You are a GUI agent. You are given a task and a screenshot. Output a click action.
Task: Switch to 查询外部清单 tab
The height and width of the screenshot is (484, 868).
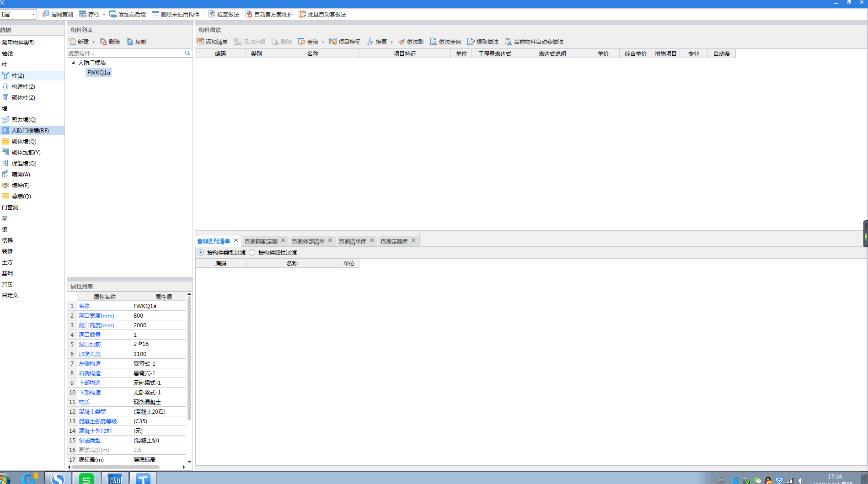tap(308, 241)
